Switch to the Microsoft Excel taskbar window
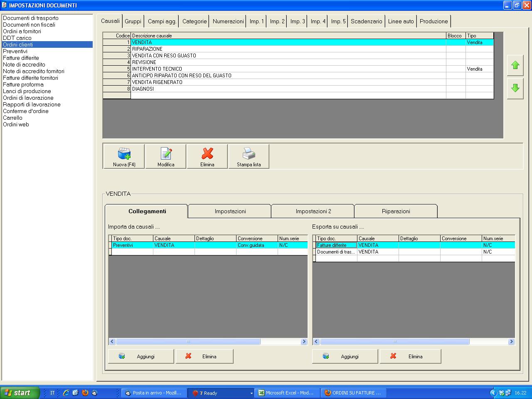532x399 pixels. [x=288, y=393]
